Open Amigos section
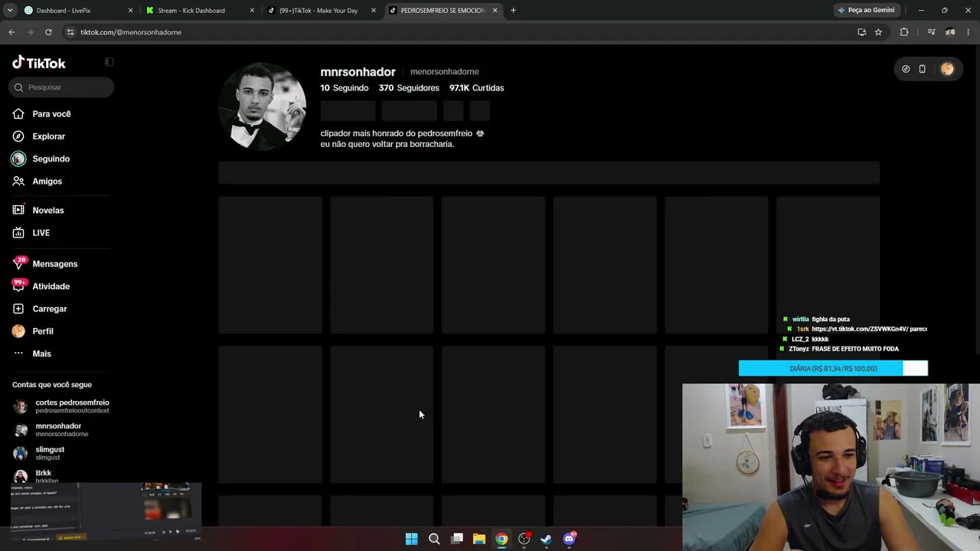This screenshot has width=980, height=551. [47, 181]
